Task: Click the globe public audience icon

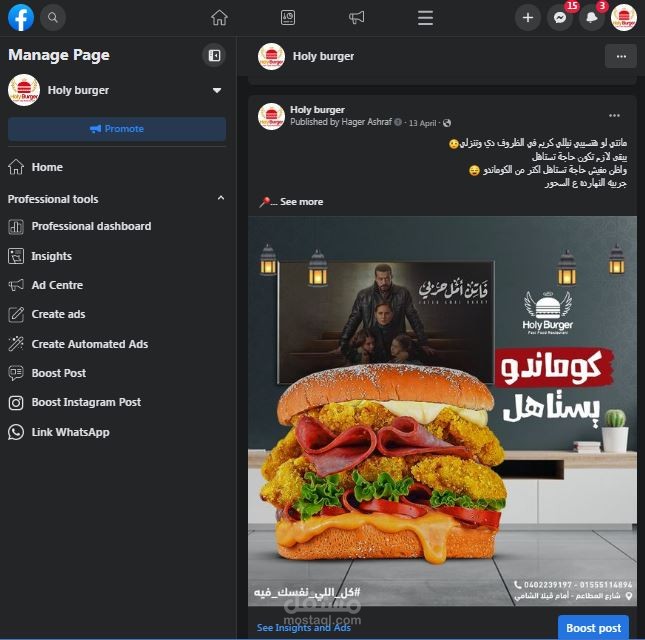Action: pyautogui.click(x=447, y=123)
